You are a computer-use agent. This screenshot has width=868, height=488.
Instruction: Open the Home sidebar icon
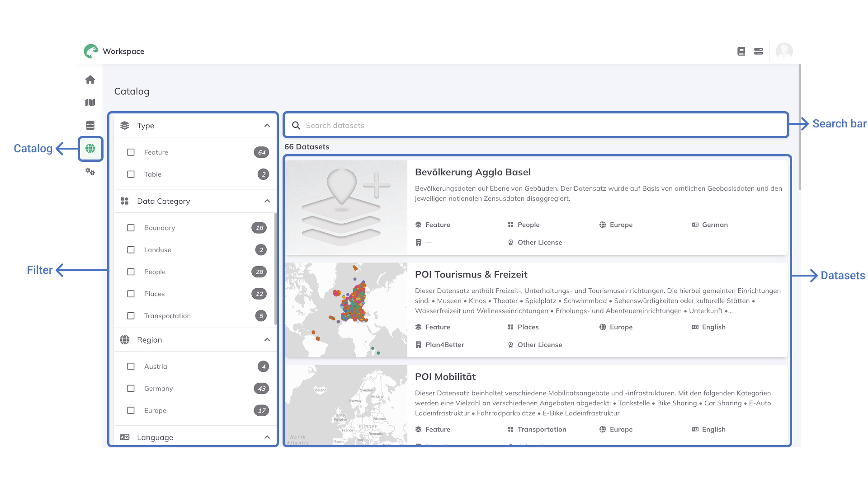tap(90, 80)
